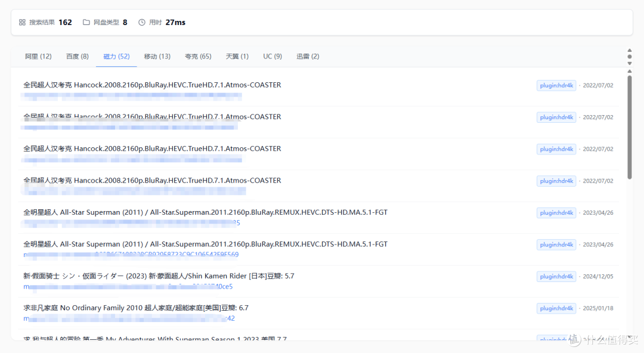Open magnet link under third Hancock result
The height and width of the screenshot is (353, 644).
134,159
